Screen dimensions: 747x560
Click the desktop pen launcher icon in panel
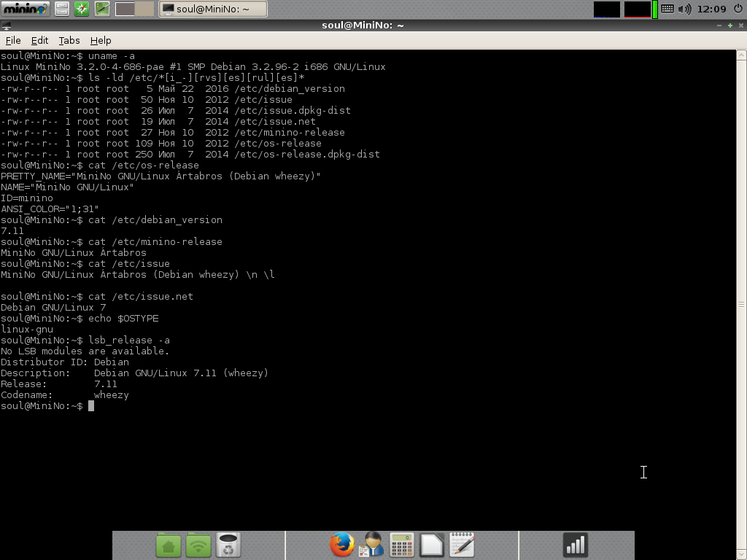tap(102, 9)
